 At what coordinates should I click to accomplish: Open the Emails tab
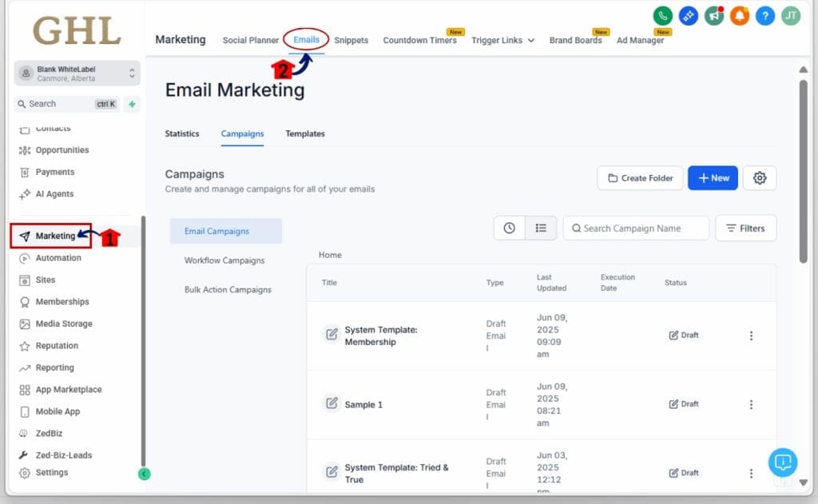306,40
